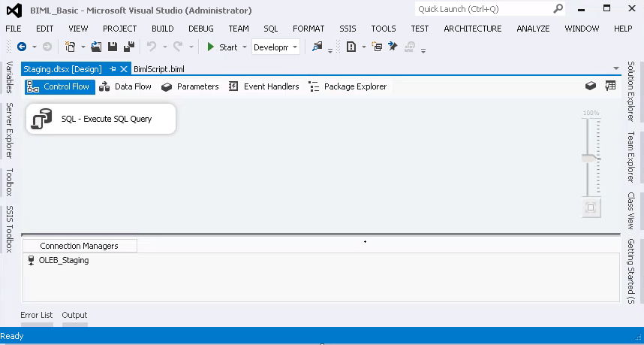This screenshot has width=644, height=345.
Task: Click the Connection Managers header tab
Action: (80, 246)
